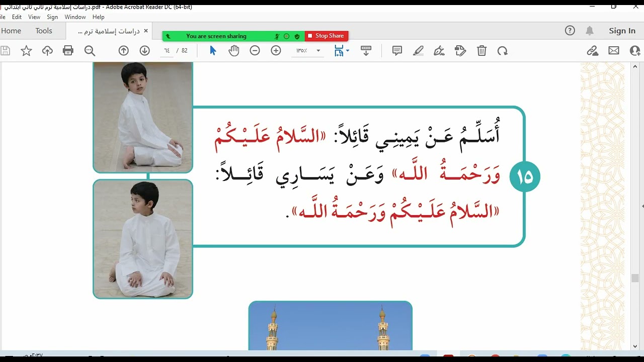Zoom in using the plus icon
Viewport: 644px width, 362px height.
(x=276, y=51)
